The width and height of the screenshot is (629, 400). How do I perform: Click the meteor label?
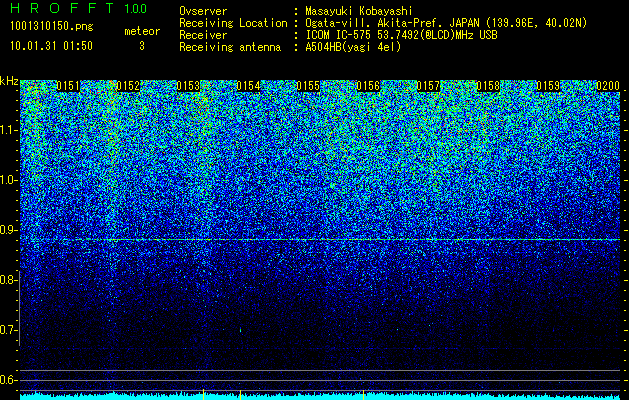[x=142, y=31]
